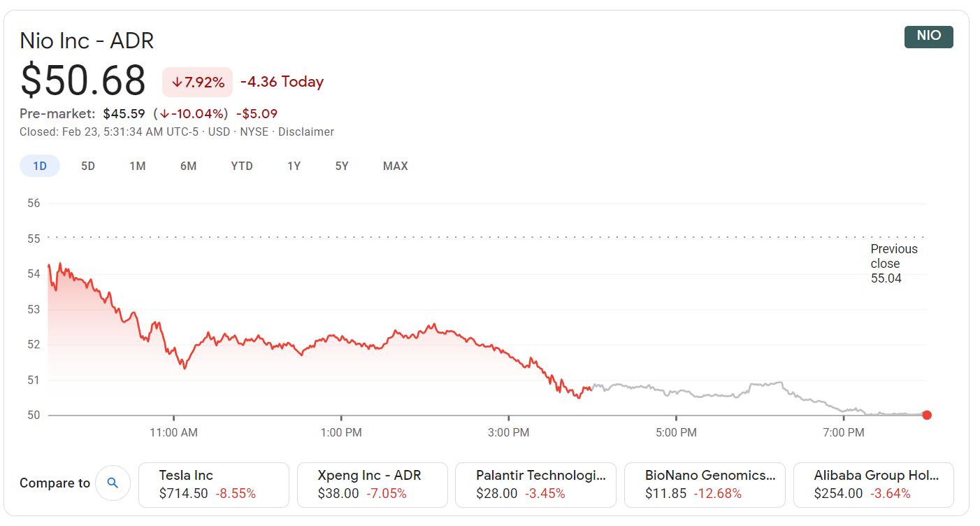This screenshot has height=526, width=980.
Task: Open the Disclaimer link
Action: [x=305, y=131]
